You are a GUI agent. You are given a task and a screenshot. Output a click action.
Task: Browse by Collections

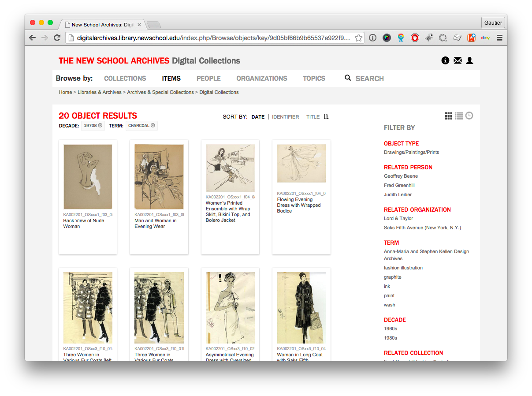coord(125,78)
